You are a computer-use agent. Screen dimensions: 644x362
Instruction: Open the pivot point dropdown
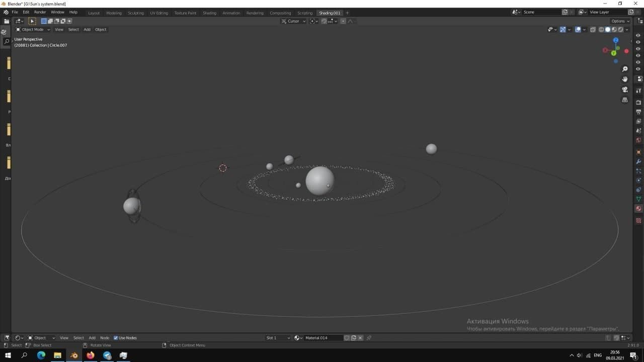coord(314,21)
